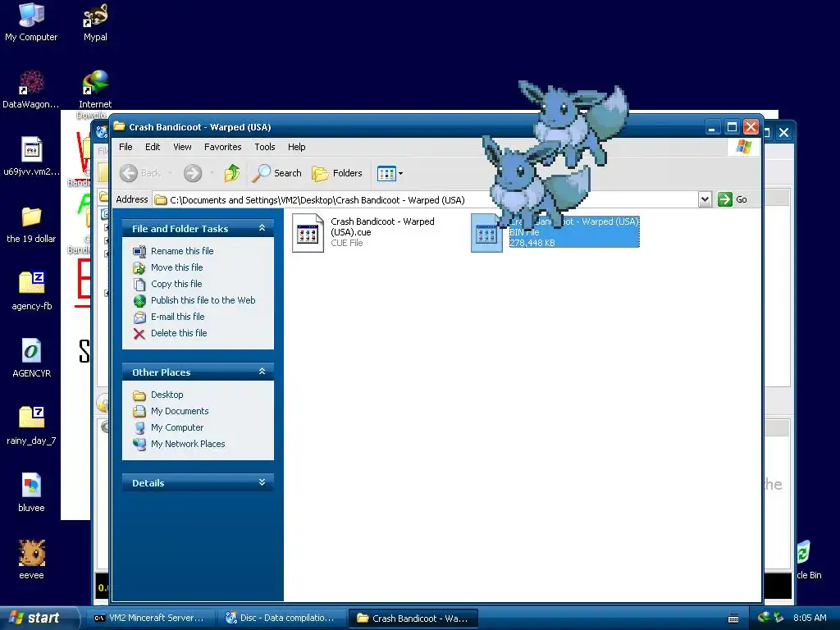Screen dimensions: 840x630
Task: Open the Help menu
Action: (x=296, y=147)
